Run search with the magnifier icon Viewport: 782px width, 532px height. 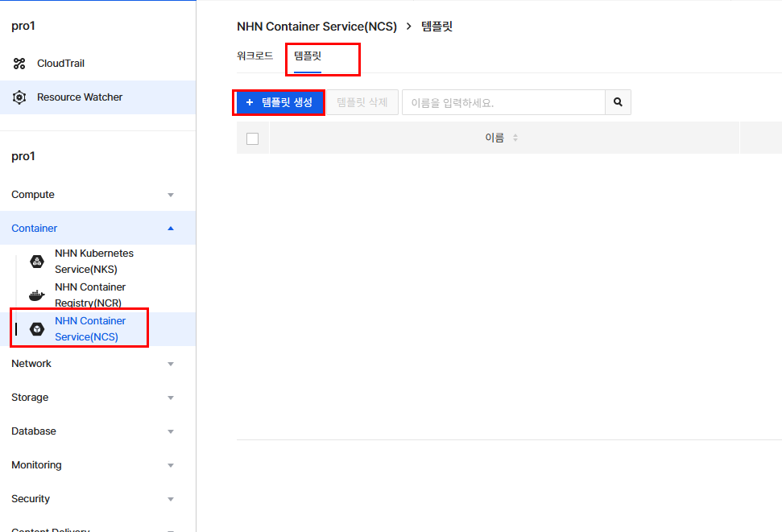[x=618, y=102]
